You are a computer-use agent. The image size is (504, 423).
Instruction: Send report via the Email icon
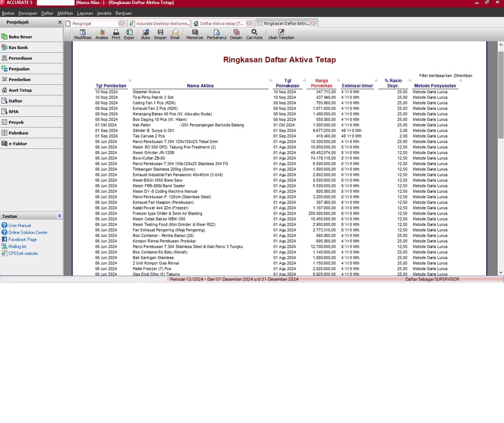point(175,34)
